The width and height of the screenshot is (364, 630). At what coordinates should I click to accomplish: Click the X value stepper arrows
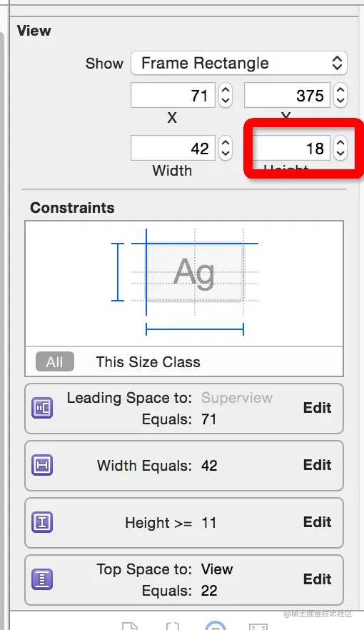click(226, 95)
